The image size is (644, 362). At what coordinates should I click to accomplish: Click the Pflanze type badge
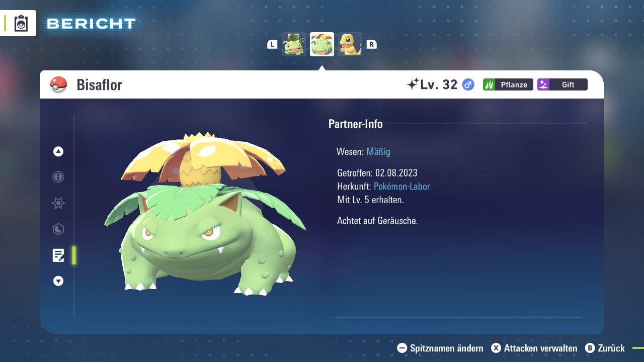508,84
